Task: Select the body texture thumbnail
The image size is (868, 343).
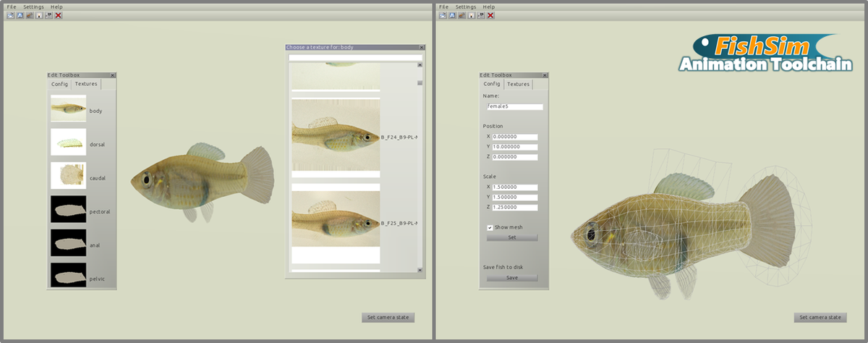Action: [x=68, y=109]
